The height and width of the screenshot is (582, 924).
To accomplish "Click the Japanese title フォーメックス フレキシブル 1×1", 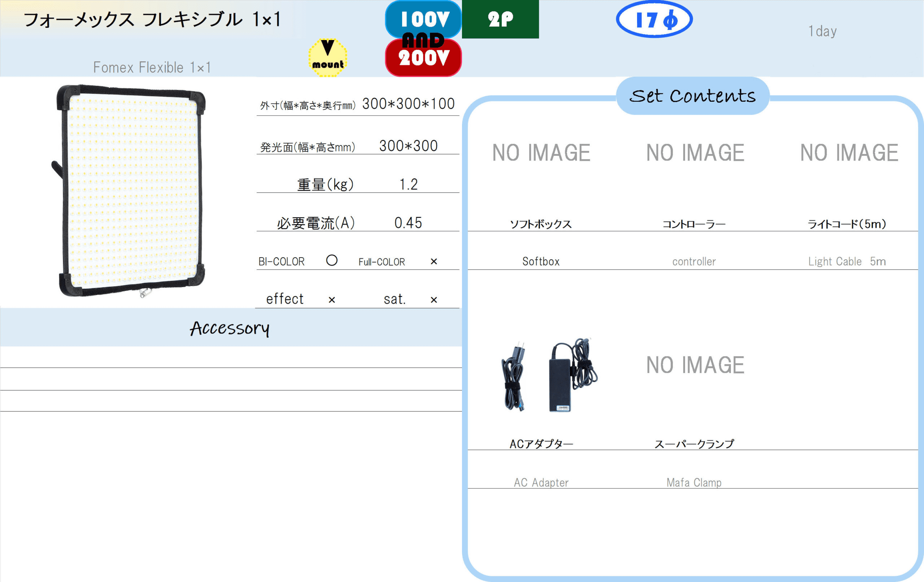I will click(x=152, y=19).
